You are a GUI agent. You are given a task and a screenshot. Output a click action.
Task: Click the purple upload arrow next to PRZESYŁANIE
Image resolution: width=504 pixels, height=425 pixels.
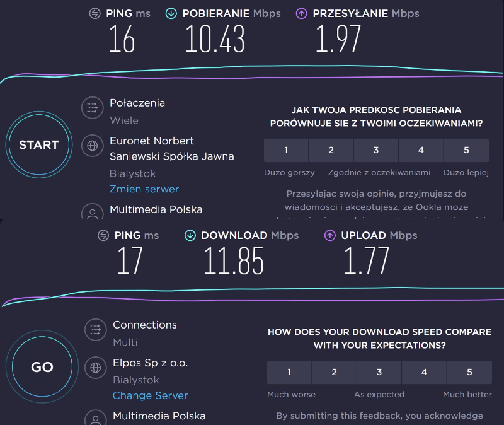click(303, 13)
